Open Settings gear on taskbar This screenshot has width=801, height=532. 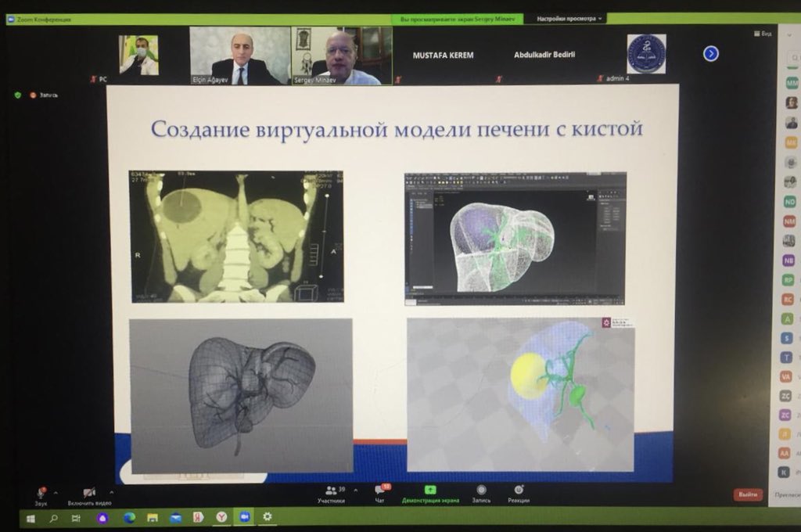point(268,516)
